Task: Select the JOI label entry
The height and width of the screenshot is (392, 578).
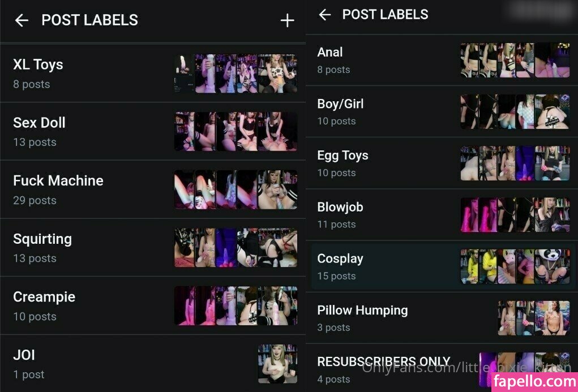Action: pyautogui.click(x=153, y=364)
